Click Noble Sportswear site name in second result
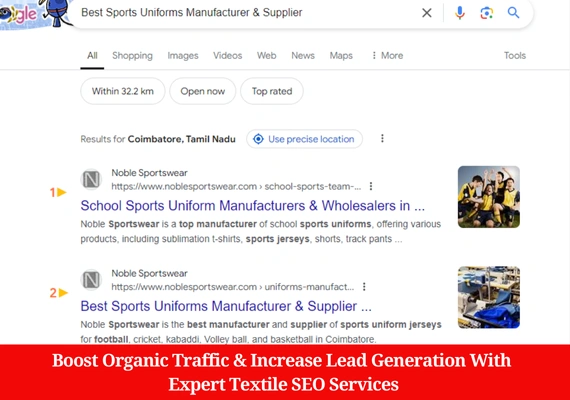Screen dimensions: 570x400 pyautogui.click(x=149, y=273)
